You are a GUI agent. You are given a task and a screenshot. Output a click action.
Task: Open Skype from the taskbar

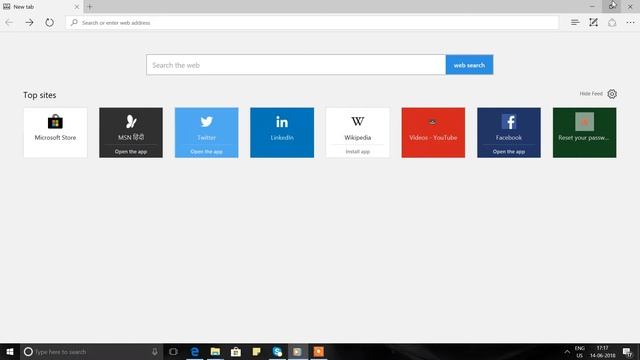[277, 351]
